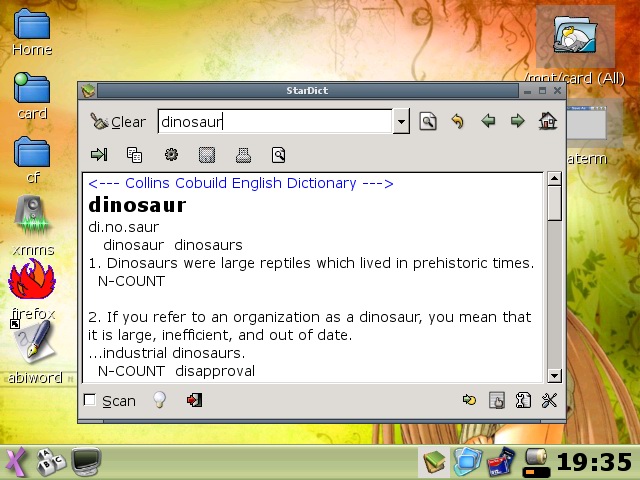Click the copy icon in toolbar
Screen dimensions: 640x480
tap(134, 155)
